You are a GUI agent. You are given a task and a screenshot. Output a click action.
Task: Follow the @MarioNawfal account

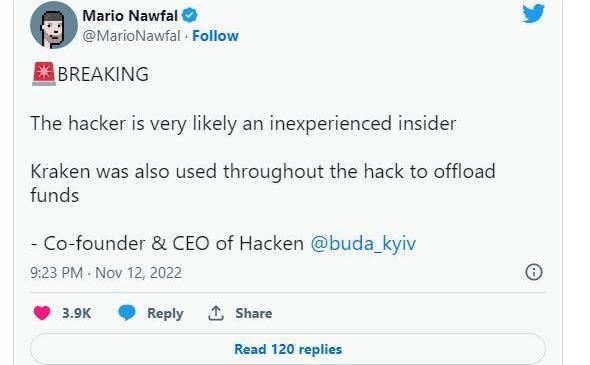pyautogui.click(x=215, y=36)
